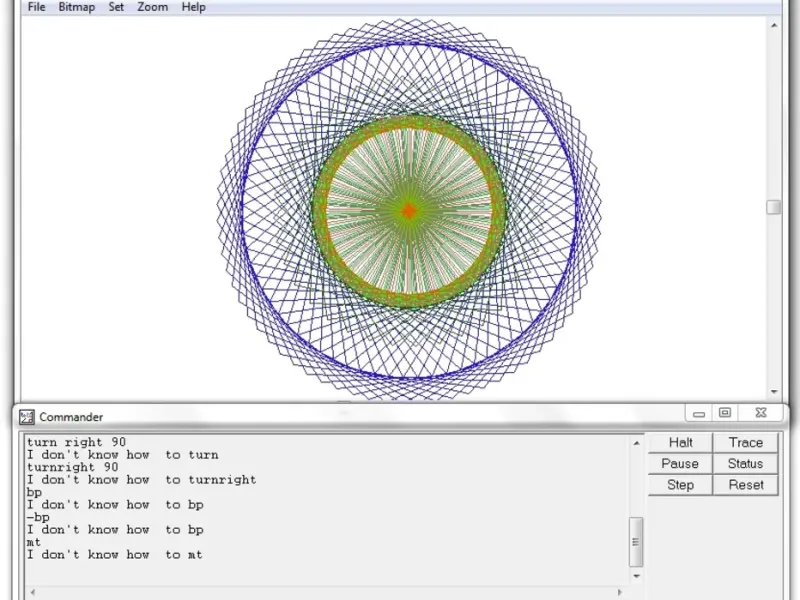The image size is (800, 600).
Task: Close the Commander window
Action: point(760,413)
